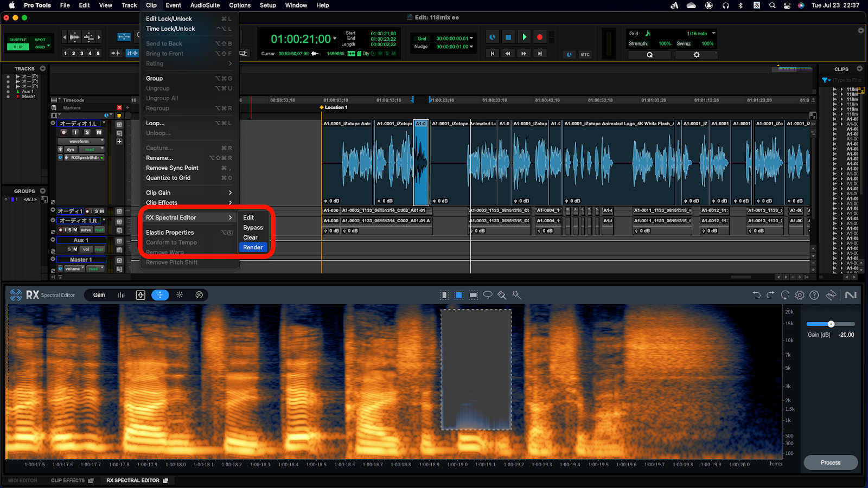Image resolution: width=868 pixels, height=488 pixels.
Task: Open the AudioSuite menu
Action: click(x=205, y=5)
